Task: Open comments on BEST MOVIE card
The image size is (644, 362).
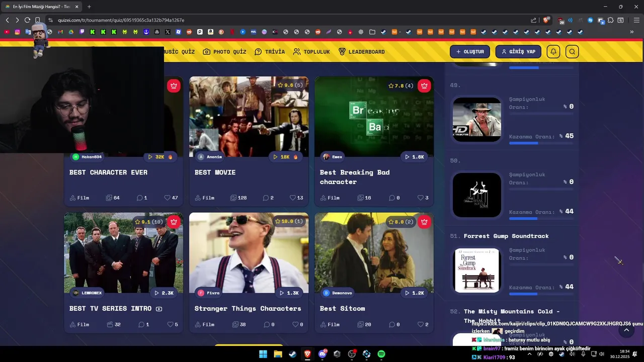Action: coord(266,198)
